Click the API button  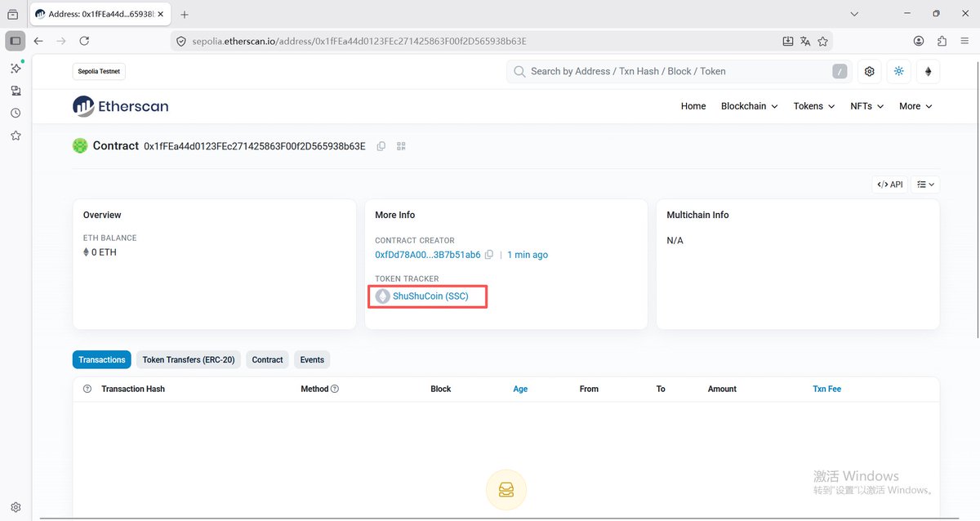pos(890,185)
